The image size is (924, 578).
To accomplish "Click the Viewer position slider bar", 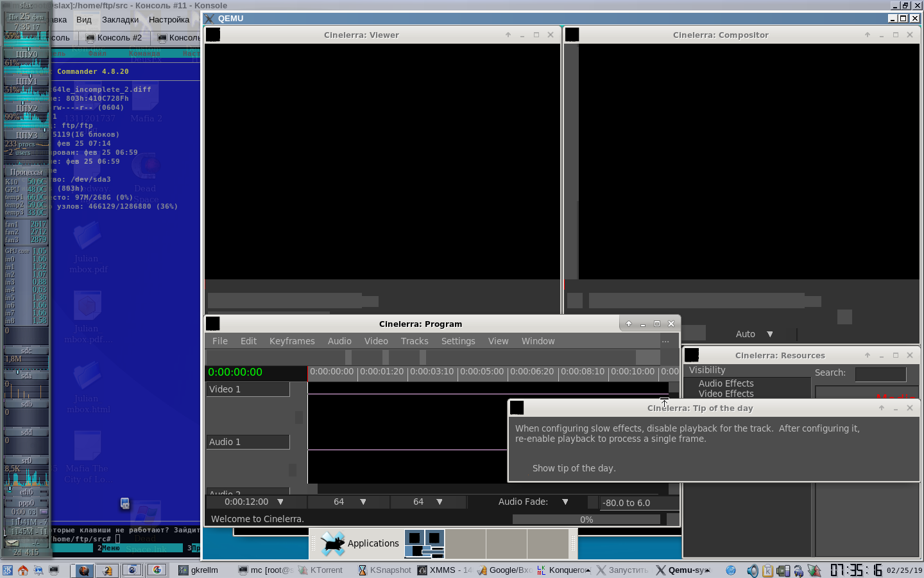I will [x=293, y=301].
